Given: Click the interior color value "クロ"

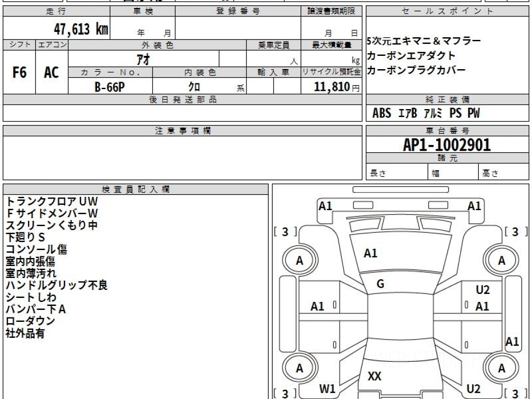Looking at the screenshot, I should tap(194, 87).
